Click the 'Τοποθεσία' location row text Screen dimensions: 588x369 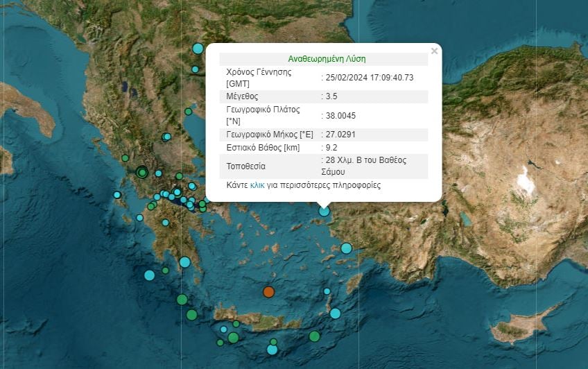click(x=246, y=166)
